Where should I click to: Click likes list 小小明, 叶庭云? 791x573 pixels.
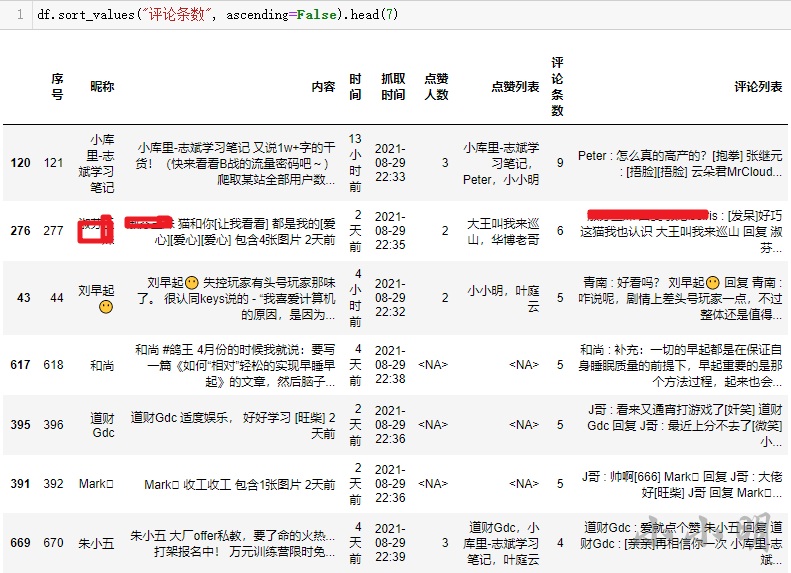point(503,298)
